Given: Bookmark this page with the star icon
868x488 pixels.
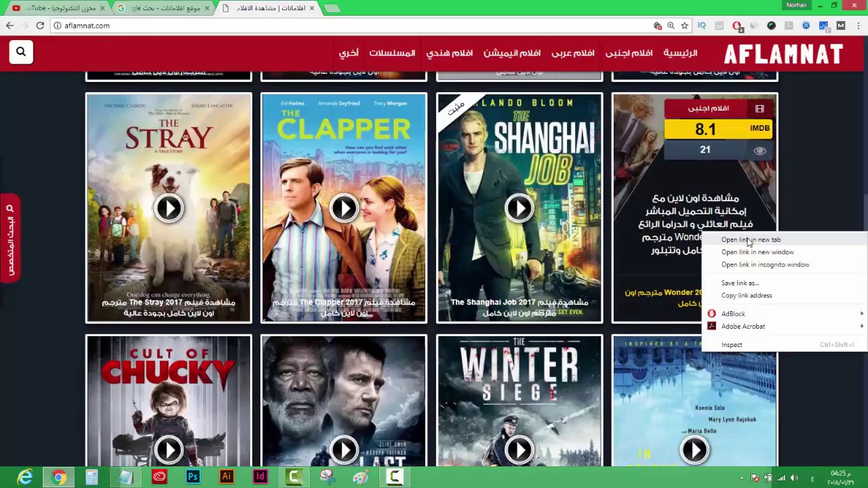Looking at the screenshot, I should click(685, 26).
